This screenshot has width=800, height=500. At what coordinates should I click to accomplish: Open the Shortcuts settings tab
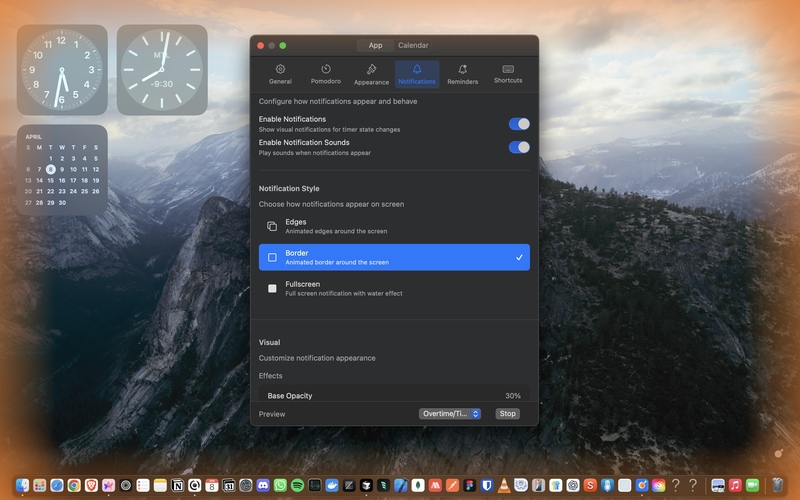(508, 74)
